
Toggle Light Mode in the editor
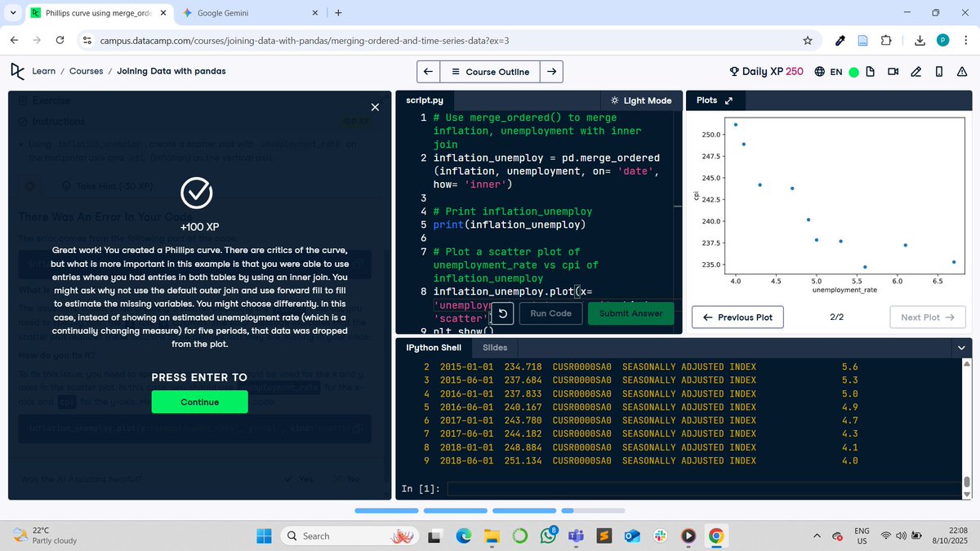click(x=641, y=100)
